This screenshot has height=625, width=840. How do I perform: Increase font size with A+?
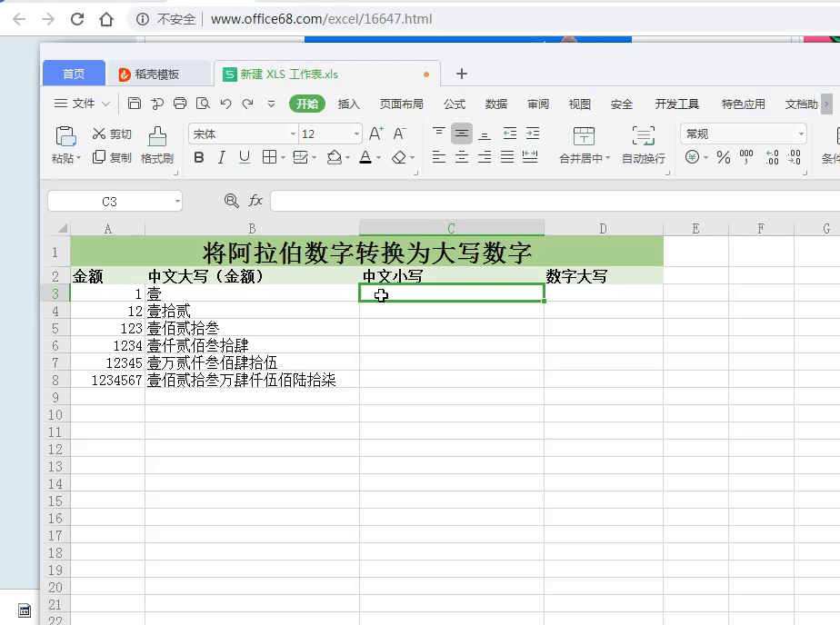376,134
